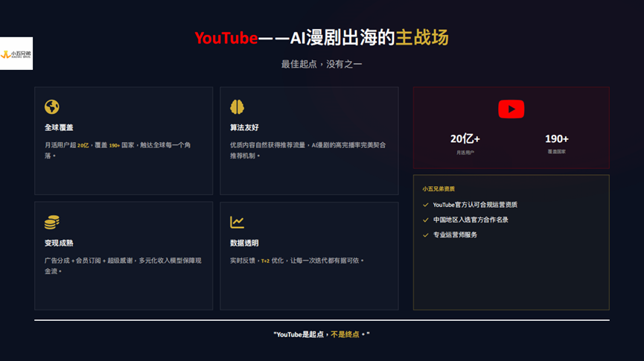Click the line chart icon above 数据透明
Viewport: 644px width, 361px height.
tap(237, 222)
